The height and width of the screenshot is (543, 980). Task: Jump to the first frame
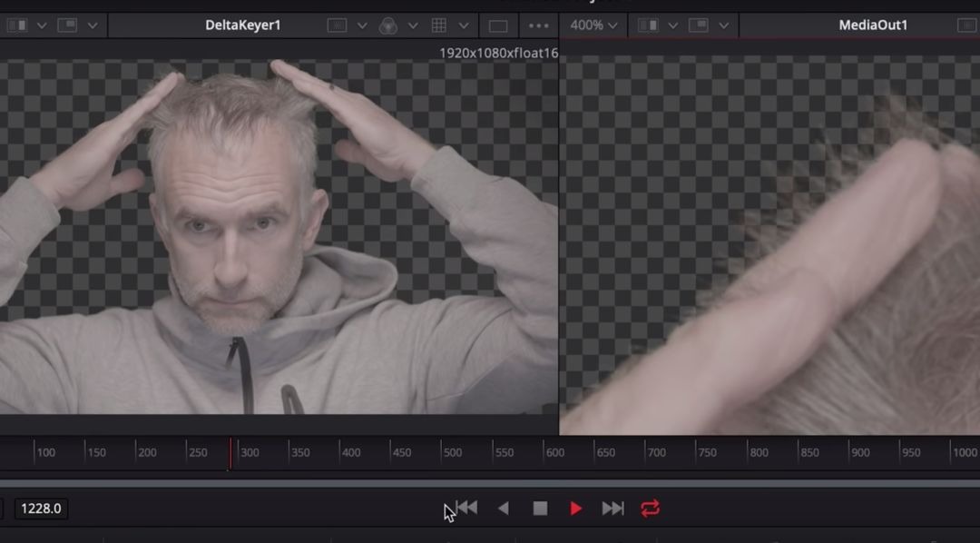click(x=467, y=508)
